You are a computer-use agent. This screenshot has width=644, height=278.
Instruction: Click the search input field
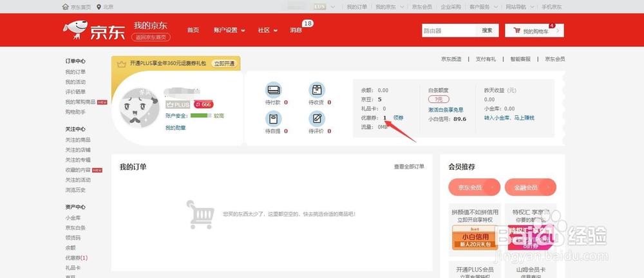[449, 30]
